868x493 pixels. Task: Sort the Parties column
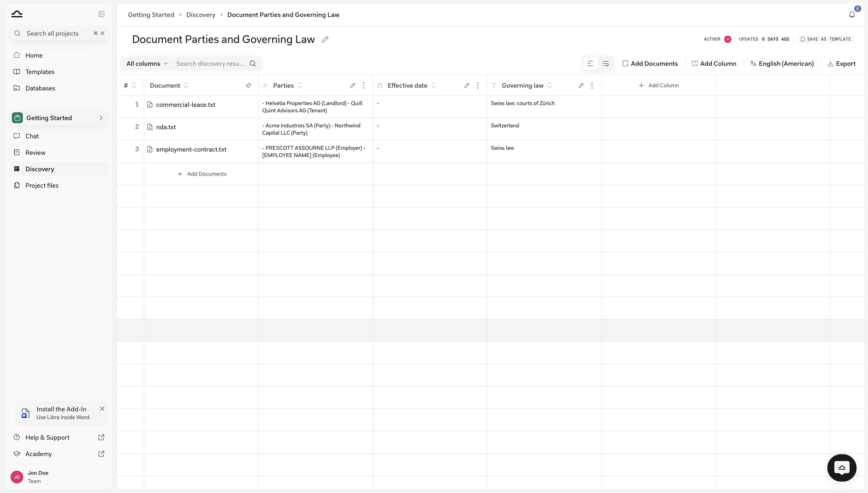click(x=300, y=85)
